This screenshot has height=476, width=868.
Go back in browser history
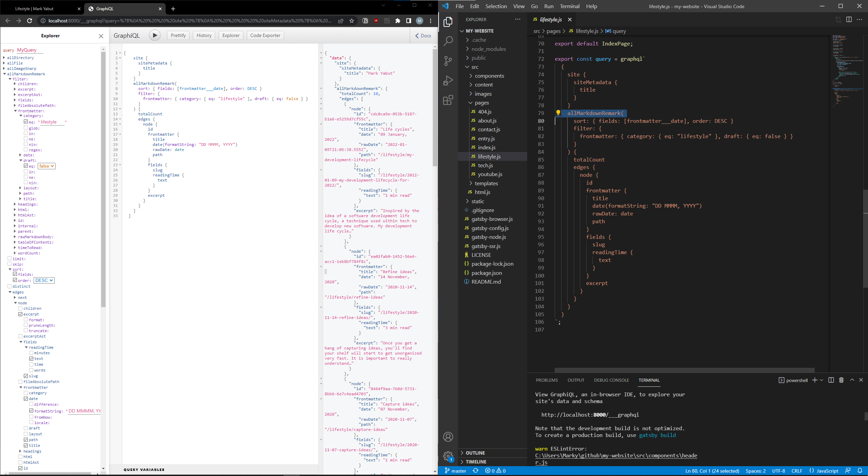[8, 21]
